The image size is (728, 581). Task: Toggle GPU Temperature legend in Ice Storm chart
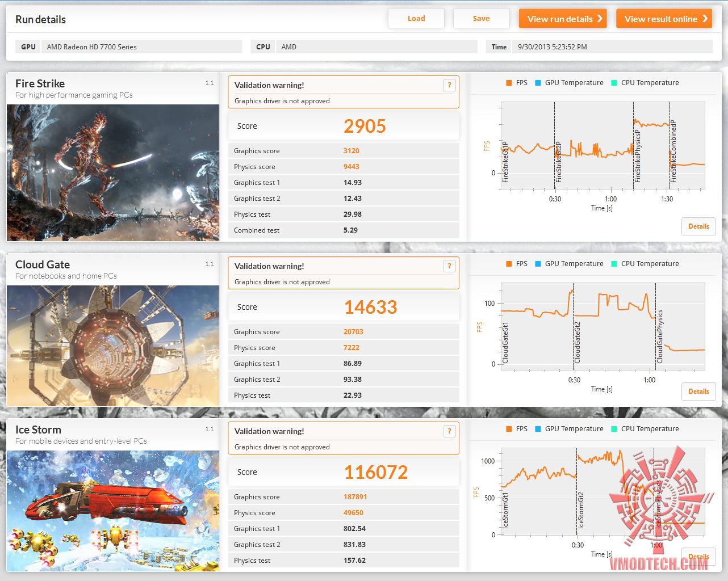[569, 429]
